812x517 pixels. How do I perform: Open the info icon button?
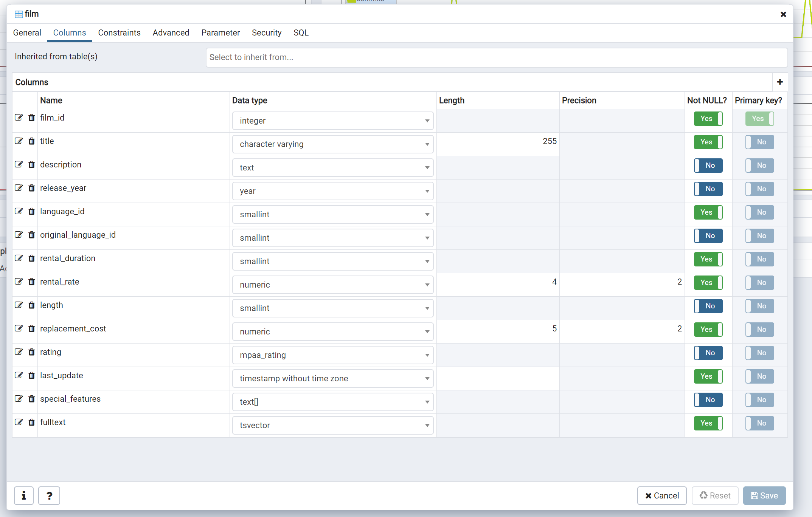[x=24, y=495]
